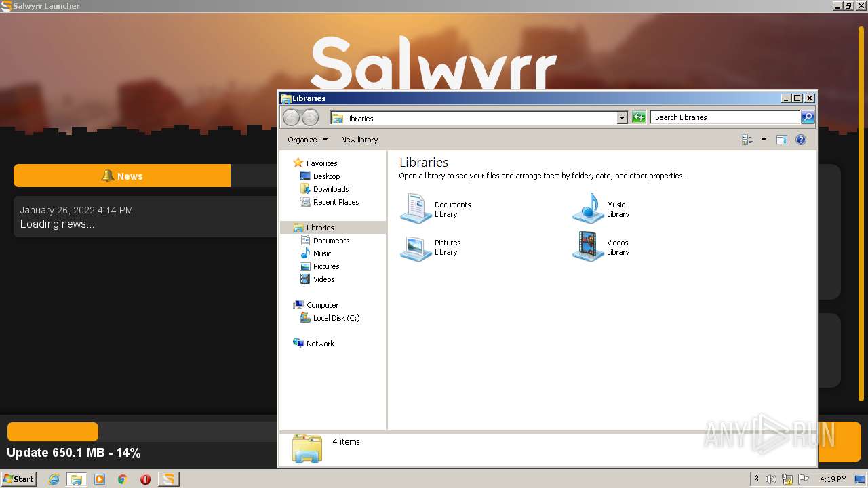Screen dimensions: 868x488
Task: Select Favorites in the navigation pane
Action: coord(321,163)
